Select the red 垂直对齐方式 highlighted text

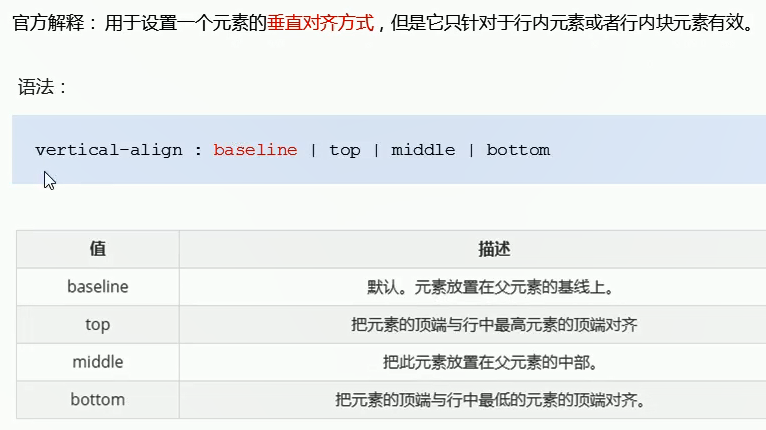(x=320, y=23)
